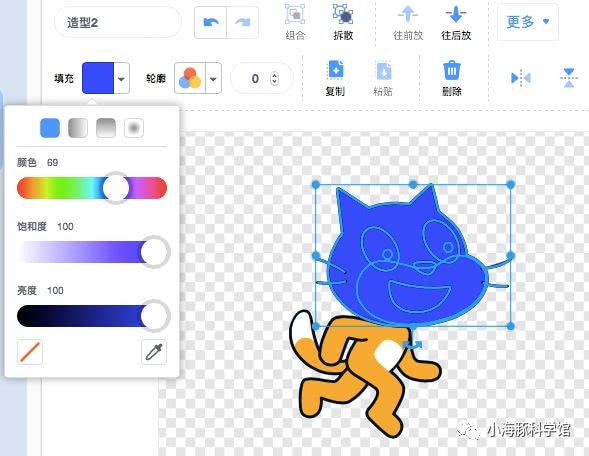Image resolution: width=589 pixels, height=456 pixels.
Task: Click the top-left selection handle
Action: [316, 184]
